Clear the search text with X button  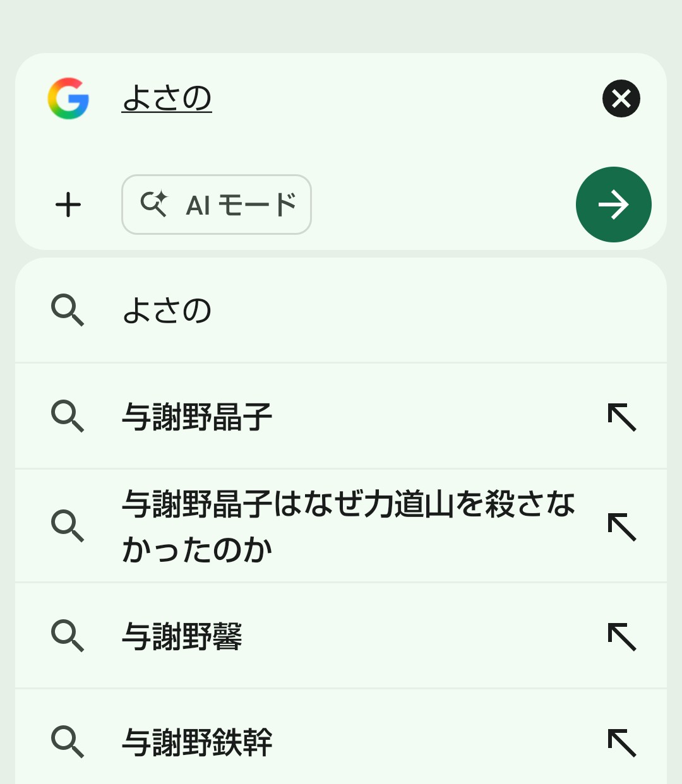621,98
